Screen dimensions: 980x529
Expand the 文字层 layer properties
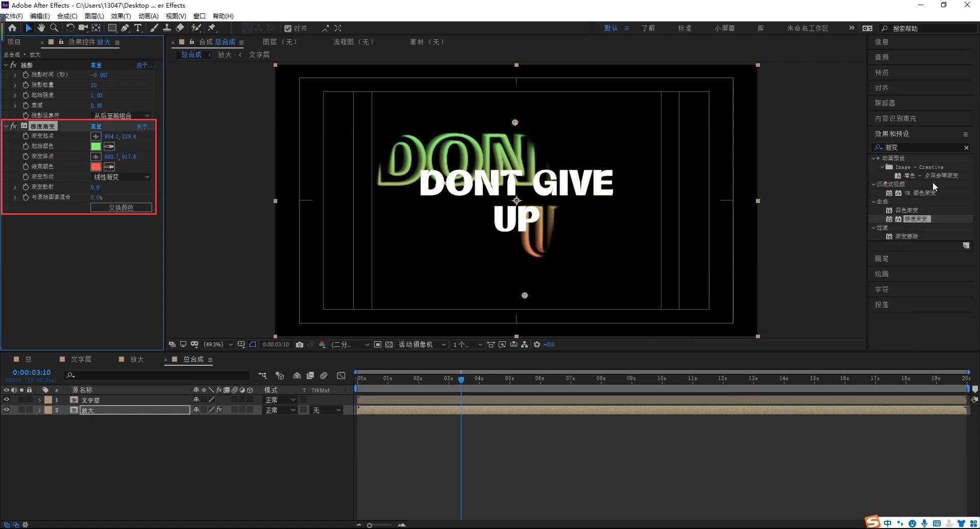39,400
